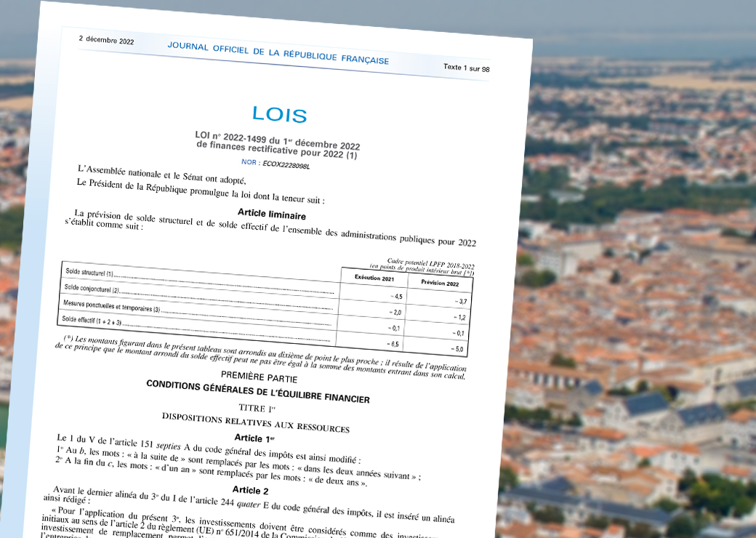Click the line 'Le Président de la République promulgue la loi'
This screenshot has width=756, height=538.
click(201, 191)
